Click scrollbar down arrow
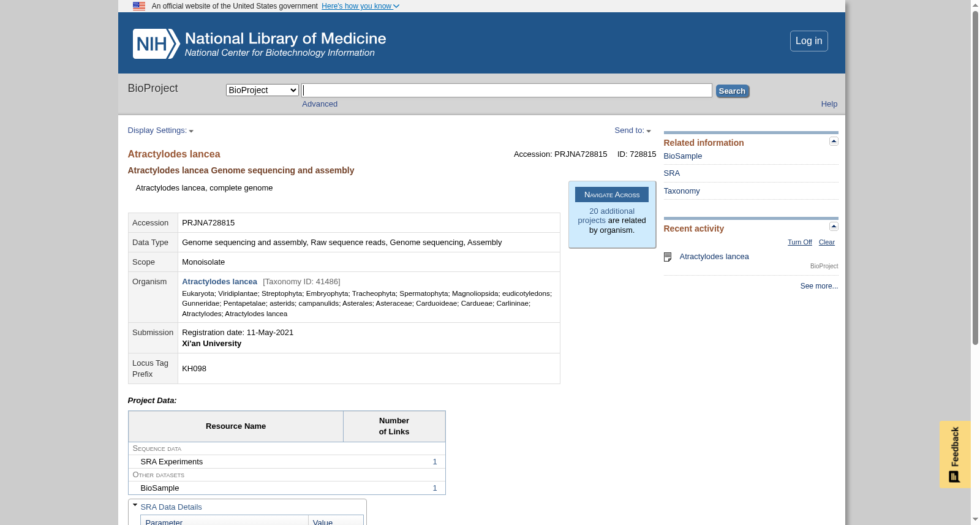The width and height of the screenshot is (980, 525). pyautogui.click(x=975, y=519)
